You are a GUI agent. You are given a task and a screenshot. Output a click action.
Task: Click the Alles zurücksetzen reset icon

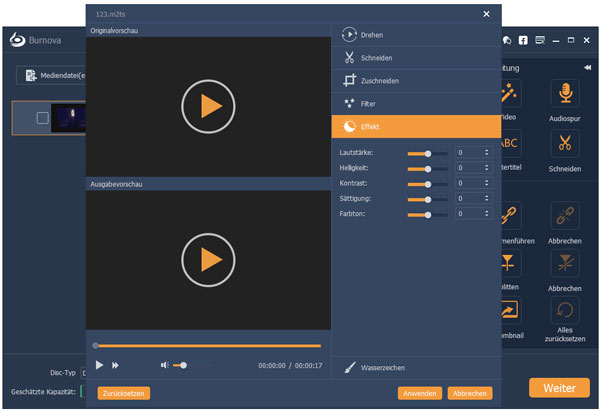click(x=565, y=310)
